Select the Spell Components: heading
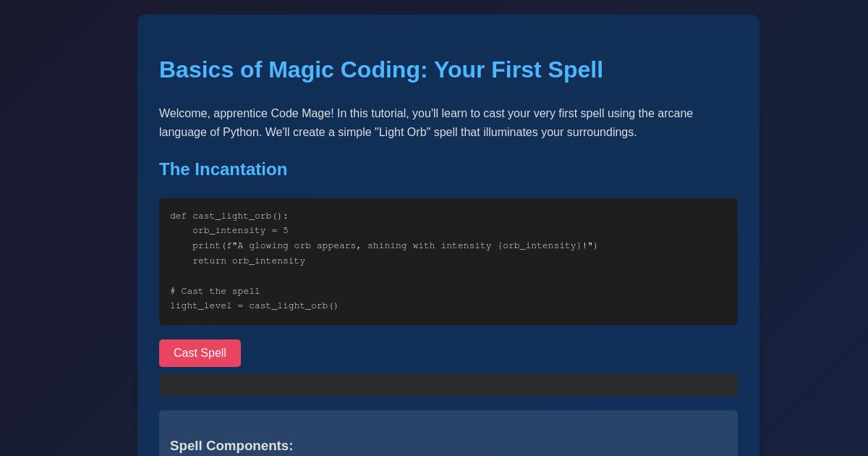The width and height of the screenshot is (868, 456). 231,446
